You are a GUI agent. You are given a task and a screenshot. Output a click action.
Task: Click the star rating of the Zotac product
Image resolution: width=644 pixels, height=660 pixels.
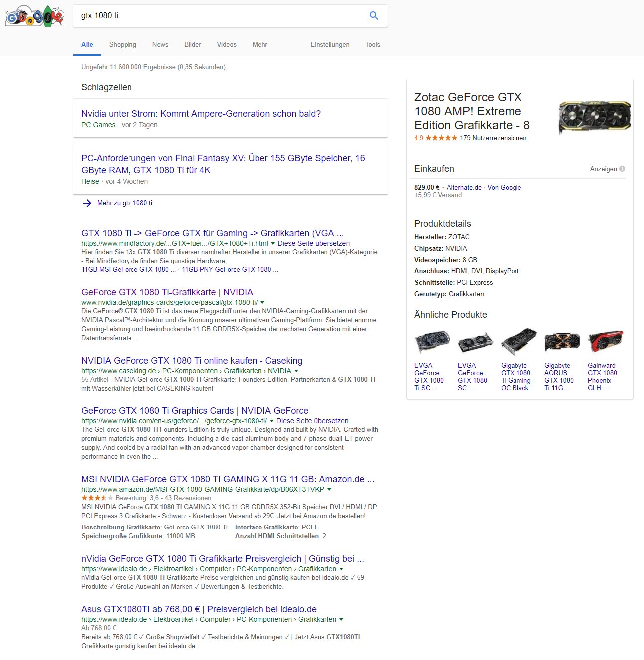[441, 138]
